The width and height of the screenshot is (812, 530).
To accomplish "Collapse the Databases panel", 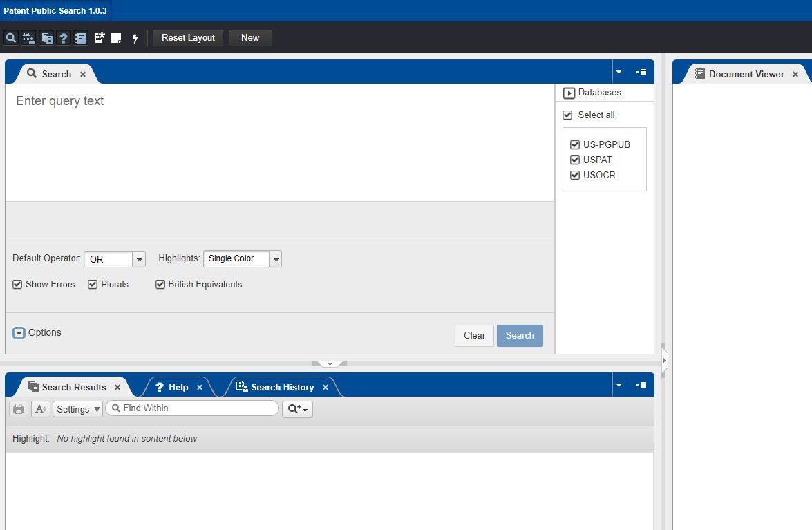I will point(569,93).
